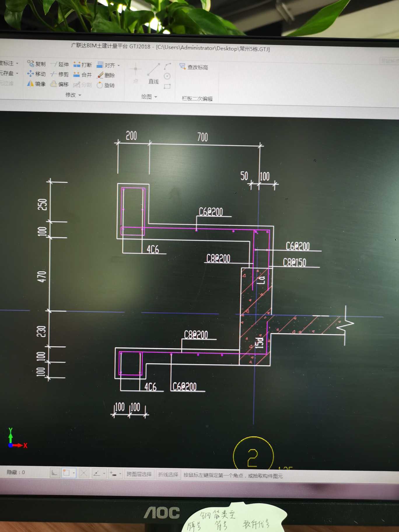The height and width of the screenshot is (532, 399).
Task: Click the 栏板二次编辑 group label
Action: (x=197, y=99)
